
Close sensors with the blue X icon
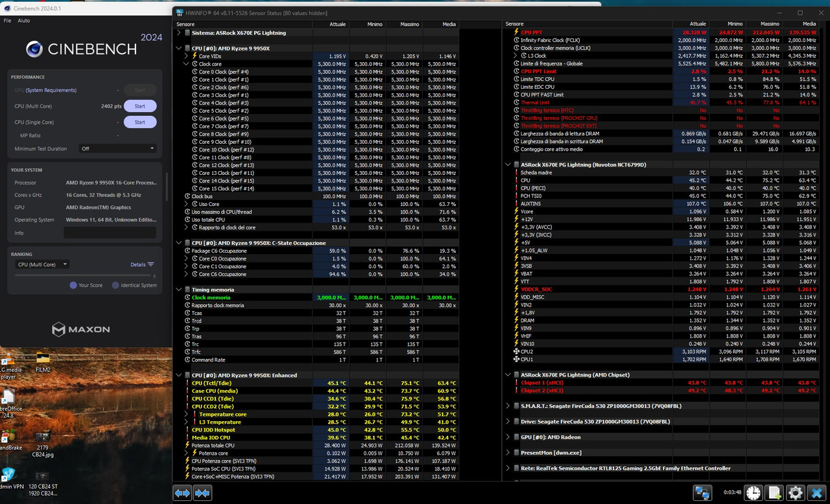coord(817,494)
